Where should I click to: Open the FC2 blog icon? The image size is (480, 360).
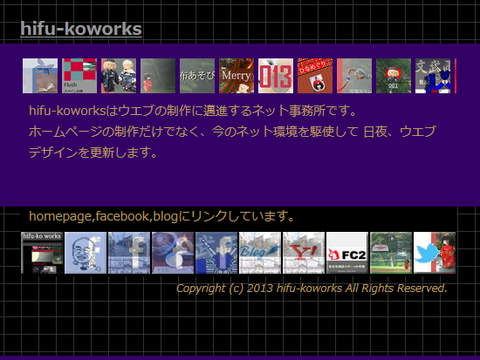347,253
